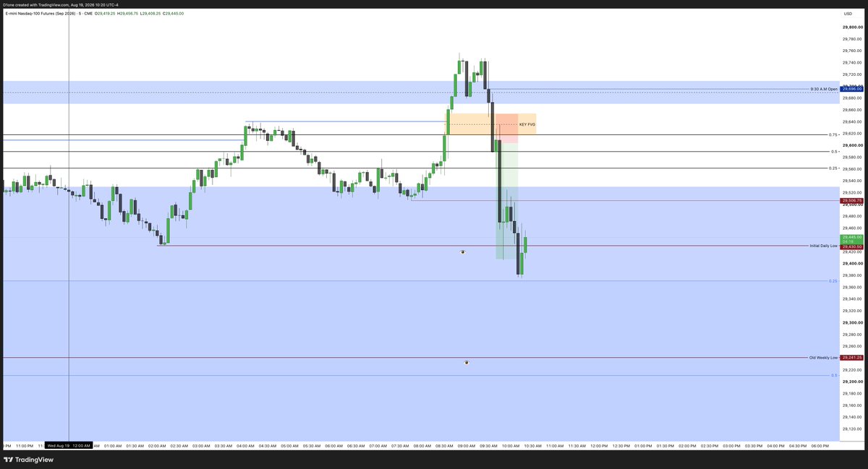Click the 02:00 AM time axis label
This screenshot has height=469, width=868.
[x=157, y=446]
